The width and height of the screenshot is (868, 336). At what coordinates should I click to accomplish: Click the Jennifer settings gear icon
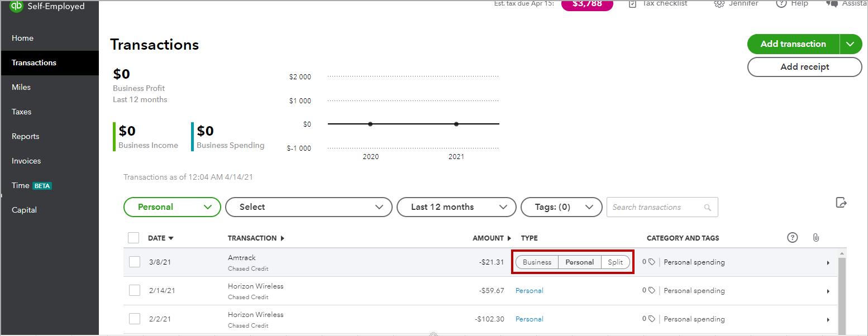719,4
